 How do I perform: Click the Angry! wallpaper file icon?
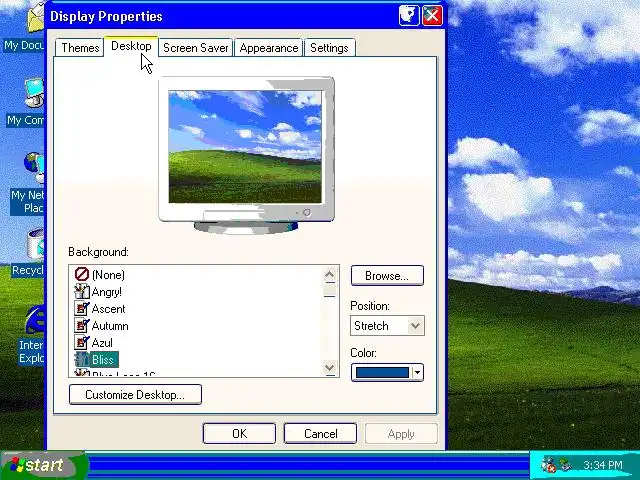click(x=82, y=291)
